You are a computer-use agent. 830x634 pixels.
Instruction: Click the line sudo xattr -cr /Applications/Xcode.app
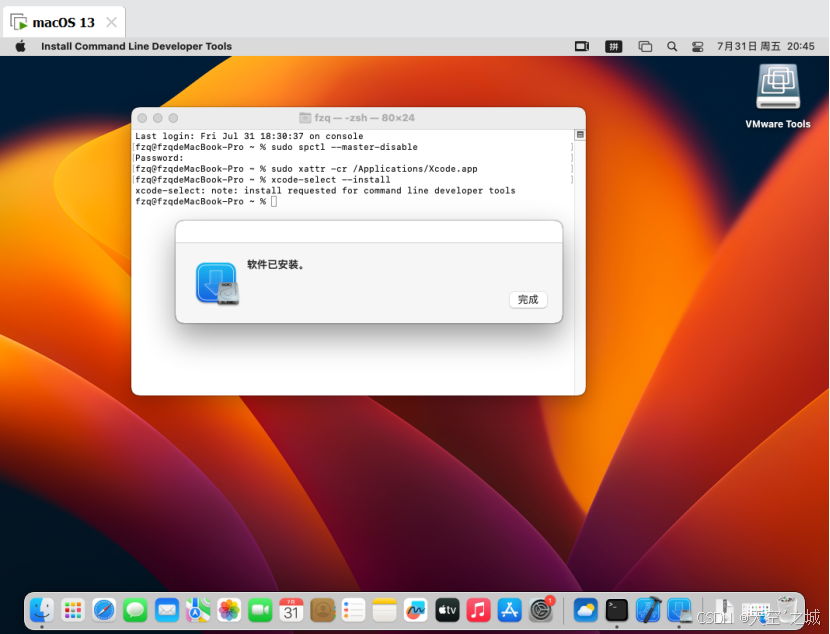click(x=374, y=169)
